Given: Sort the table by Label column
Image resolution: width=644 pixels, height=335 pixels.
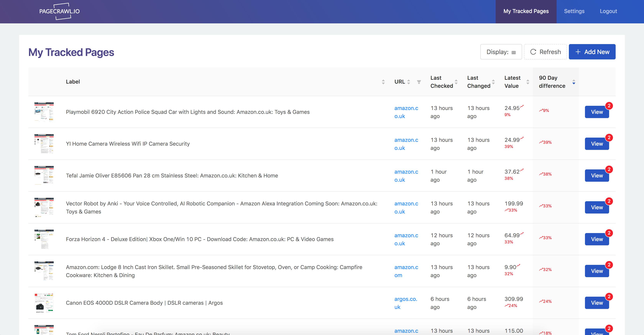Looking at the screenshot, I should (383, 82).
